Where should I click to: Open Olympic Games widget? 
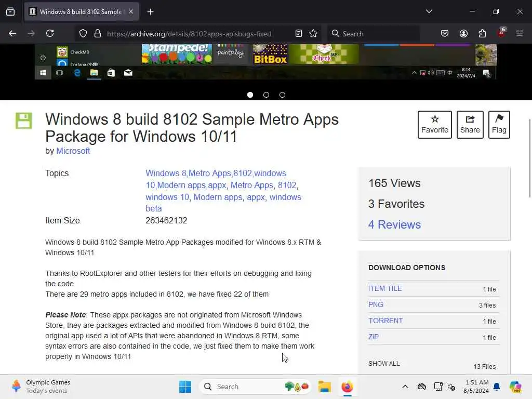(x=41, y=387)
